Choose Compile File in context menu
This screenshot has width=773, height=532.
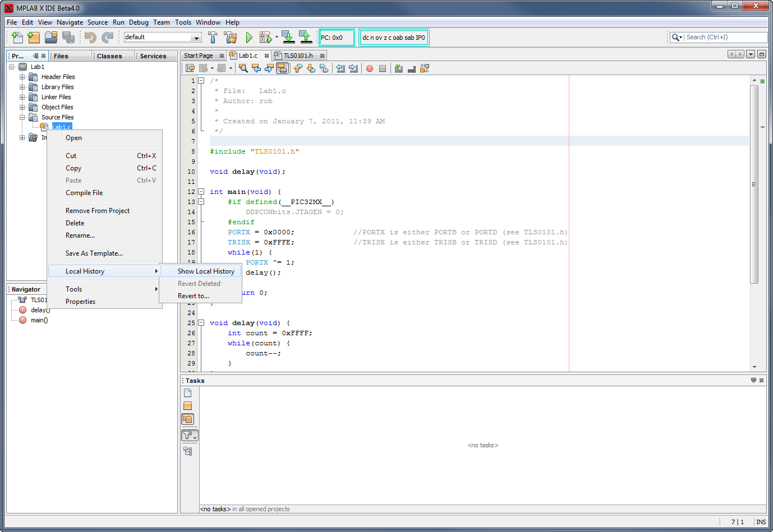click(x=84, y=193)
